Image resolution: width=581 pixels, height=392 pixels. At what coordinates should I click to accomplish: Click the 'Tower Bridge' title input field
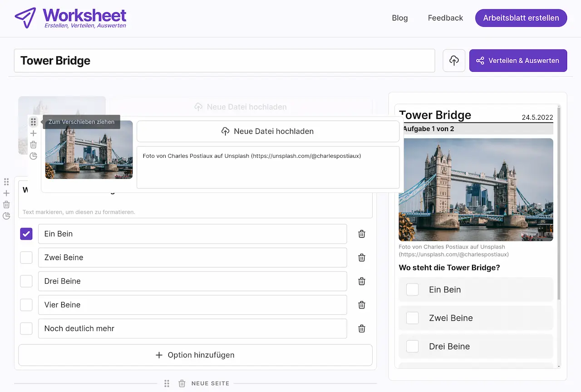click(x=224, y=61)
